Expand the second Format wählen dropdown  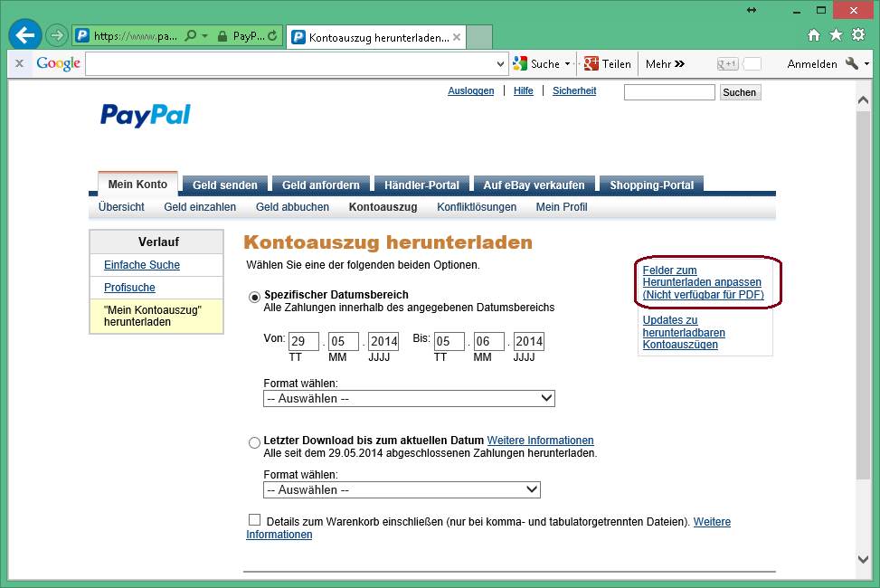click(402, 489)
